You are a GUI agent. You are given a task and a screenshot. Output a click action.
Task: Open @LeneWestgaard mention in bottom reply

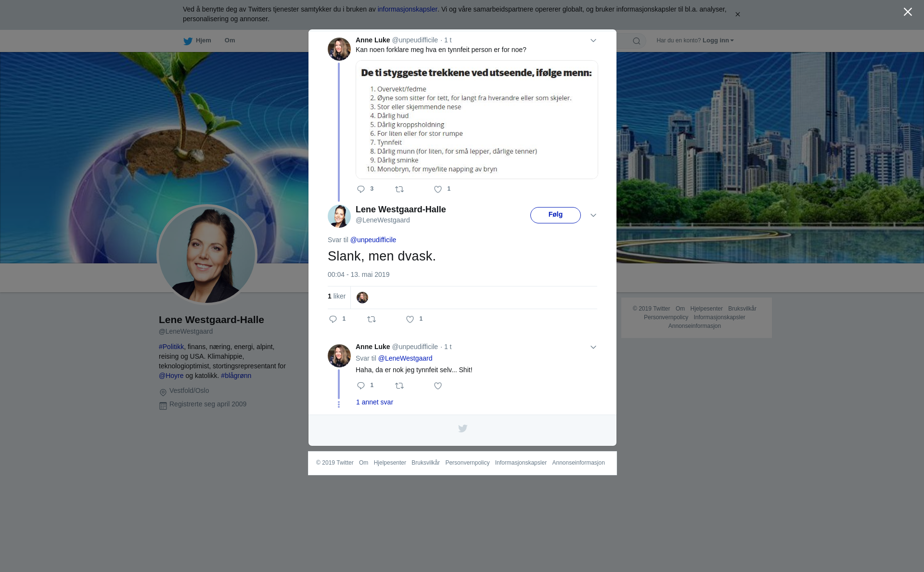pos(405,358)
